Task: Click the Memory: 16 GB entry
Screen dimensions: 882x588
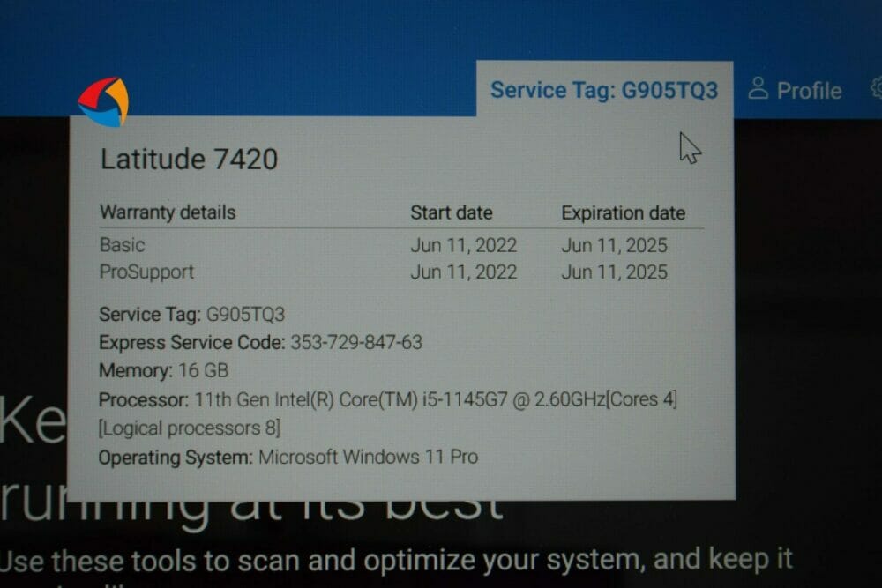Action: click(x=164, y=370)
